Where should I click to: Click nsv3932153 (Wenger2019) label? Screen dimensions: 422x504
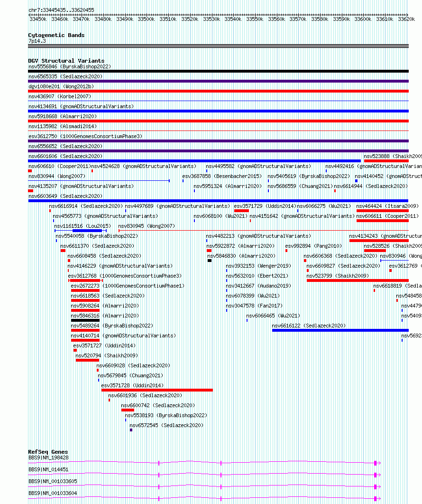[258, 266]
